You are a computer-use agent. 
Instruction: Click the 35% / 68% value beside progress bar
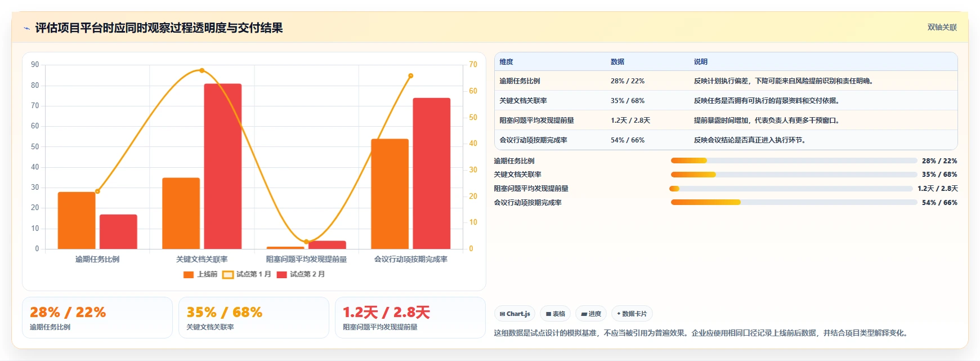pyautogui.click(x=939, y=175)
